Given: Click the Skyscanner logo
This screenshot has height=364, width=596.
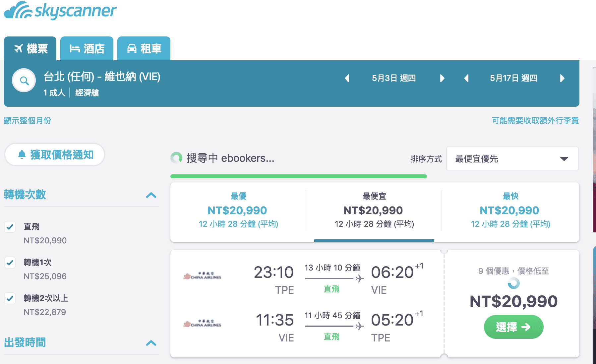Looking at the screenshot, I should point(60,10).
